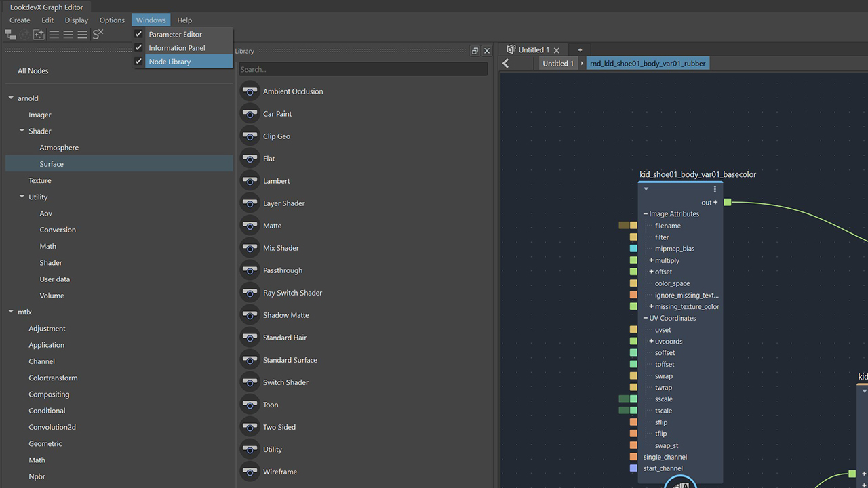This screenshot has width=868, height=488.
Task: Click the Car Paint shader icon
Action: coord(250,114)
